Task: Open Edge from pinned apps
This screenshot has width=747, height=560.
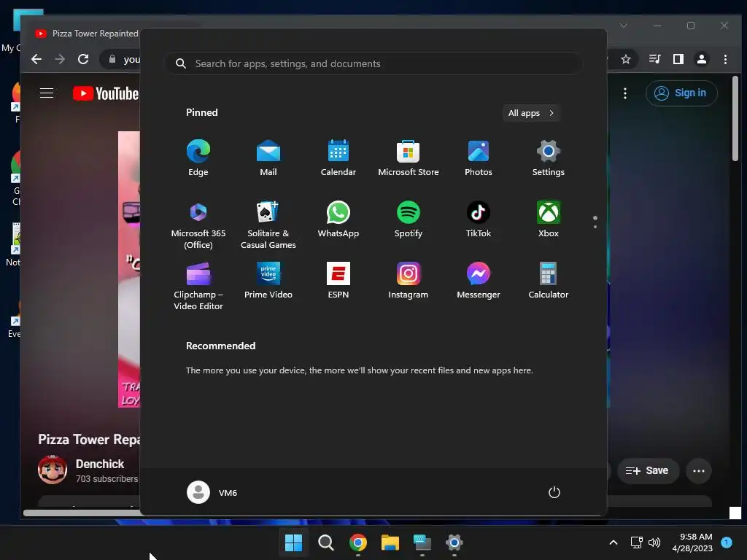Action: (x=198, y=158)
